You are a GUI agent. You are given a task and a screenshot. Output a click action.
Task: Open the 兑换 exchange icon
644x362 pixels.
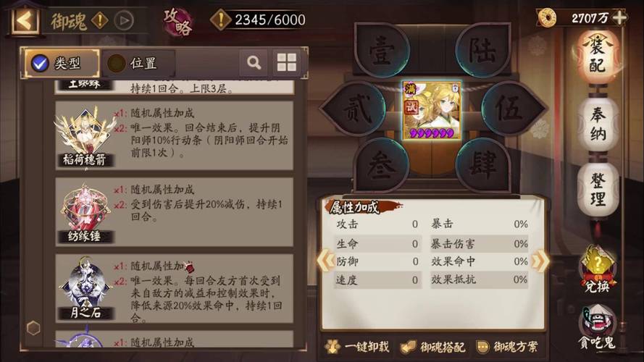pyautogui.click(x=597, y=269)
